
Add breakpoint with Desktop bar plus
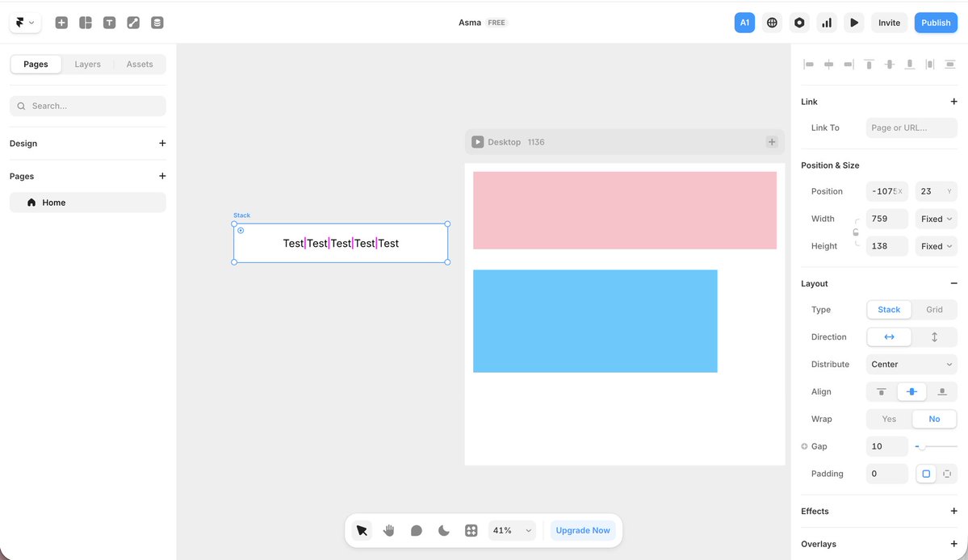coord(772,142)
